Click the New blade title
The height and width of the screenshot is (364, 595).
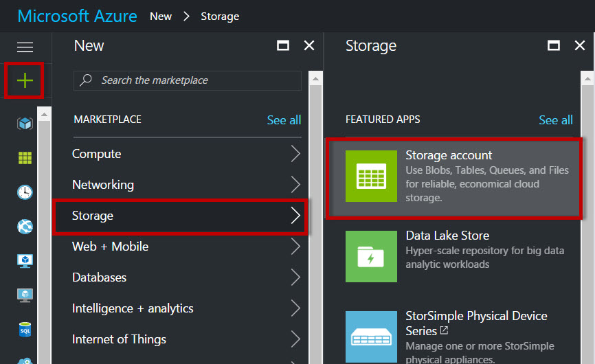click(x=89, y=46)
